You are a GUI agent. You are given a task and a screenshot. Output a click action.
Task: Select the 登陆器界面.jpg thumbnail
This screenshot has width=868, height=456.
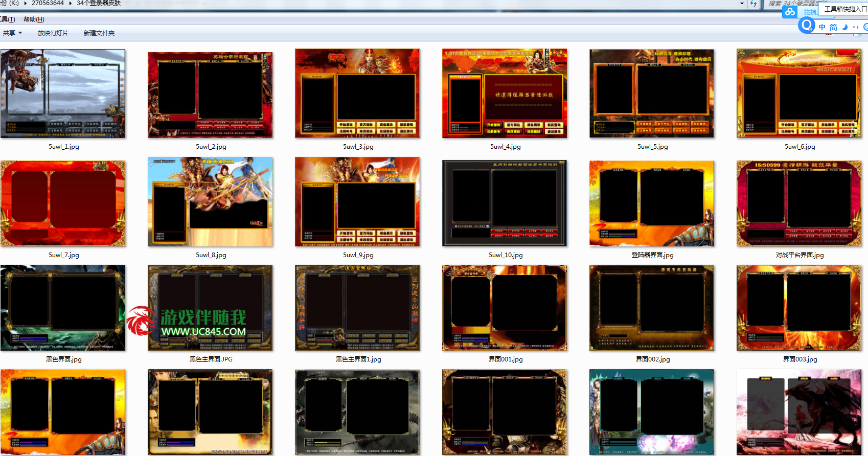tap(652, 203)
